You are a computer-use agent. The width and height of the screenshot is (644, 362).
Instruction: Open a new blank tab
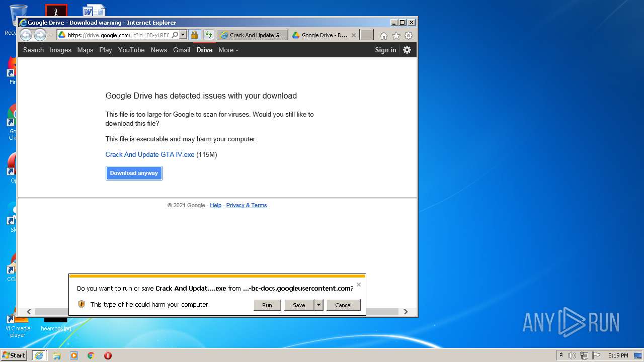click(x=367, y=35)
